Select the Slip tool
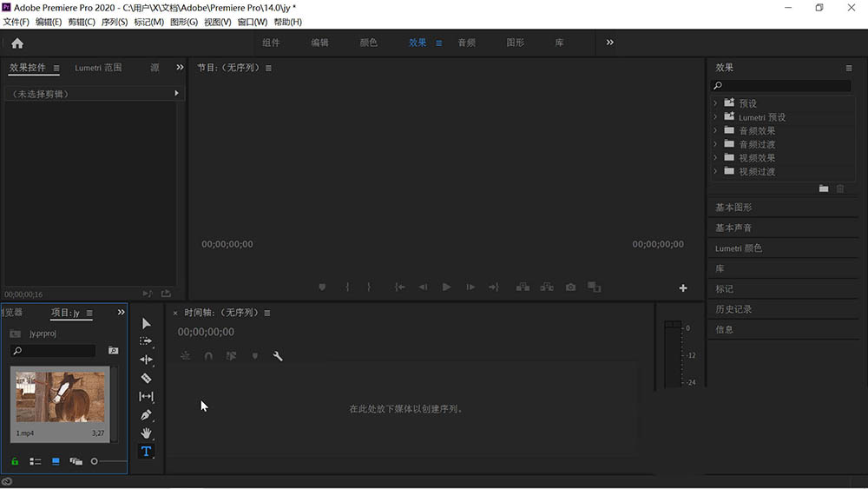The height and width of the screenshot is (489, 868). (x=146, y=397)
